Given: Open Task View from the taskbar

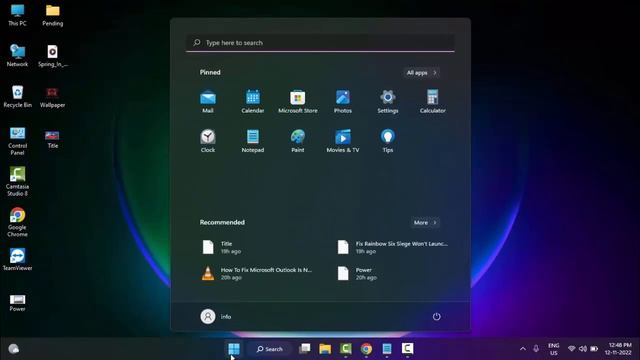Looking at the screenshot, I should tap(304, 349).
